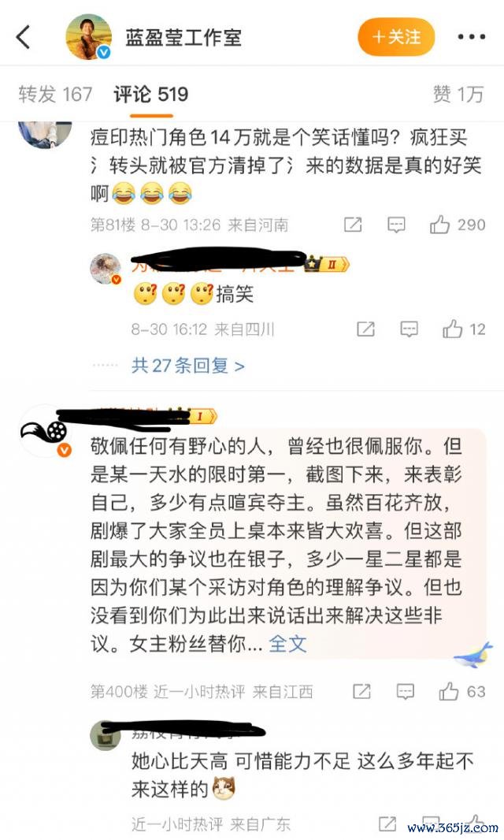The width and height of the screenshot is (504, 840).
Task: Open reply box for floor 400 comment
Action: [406, 692]
